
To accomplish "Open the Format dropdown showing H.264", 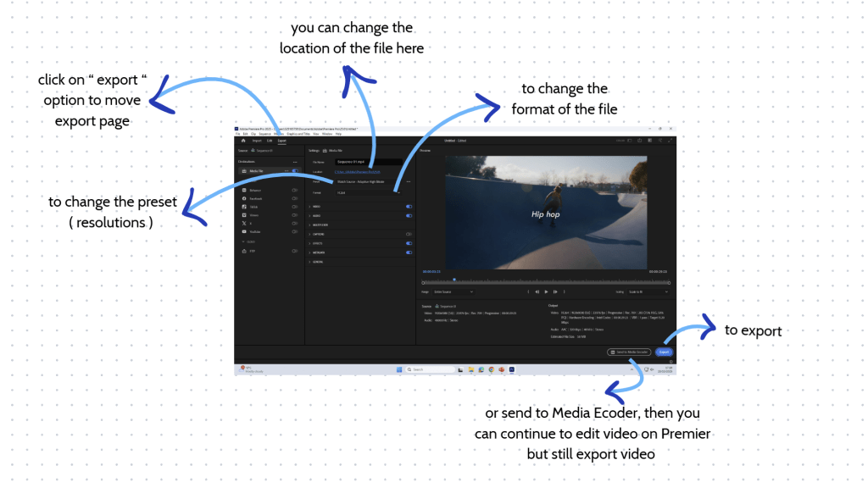I will click(x=367, y=192).
